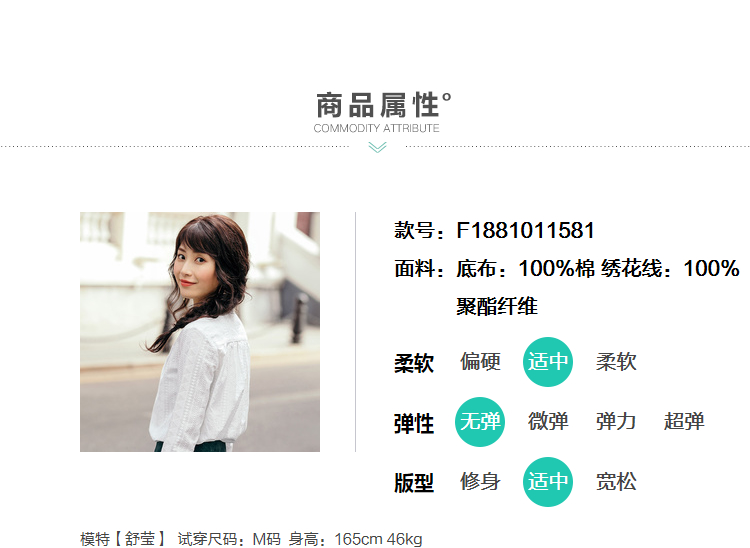Choose 微弹 elasticity option
This screenshot has width=750, height=548.
(548, 422)
